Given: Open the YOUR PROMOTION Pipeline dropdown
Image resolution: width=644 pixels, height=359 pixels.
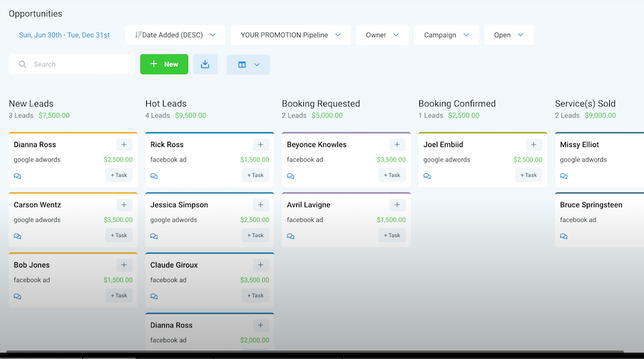Looking at the screenshot, I should coord(290,35).
